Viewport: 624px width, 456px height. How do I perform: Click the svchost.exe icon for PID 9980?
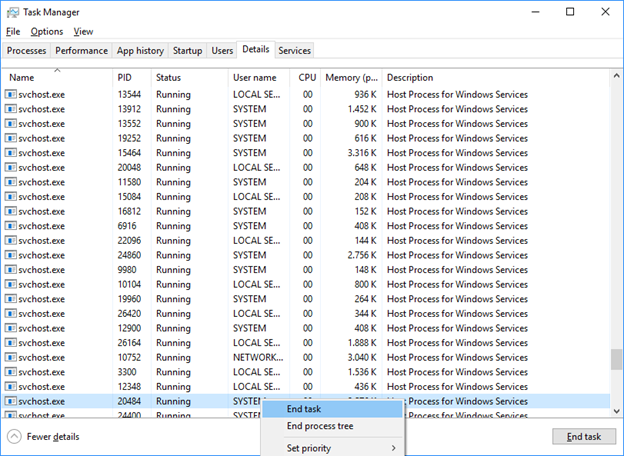click(x=10, y=270)
